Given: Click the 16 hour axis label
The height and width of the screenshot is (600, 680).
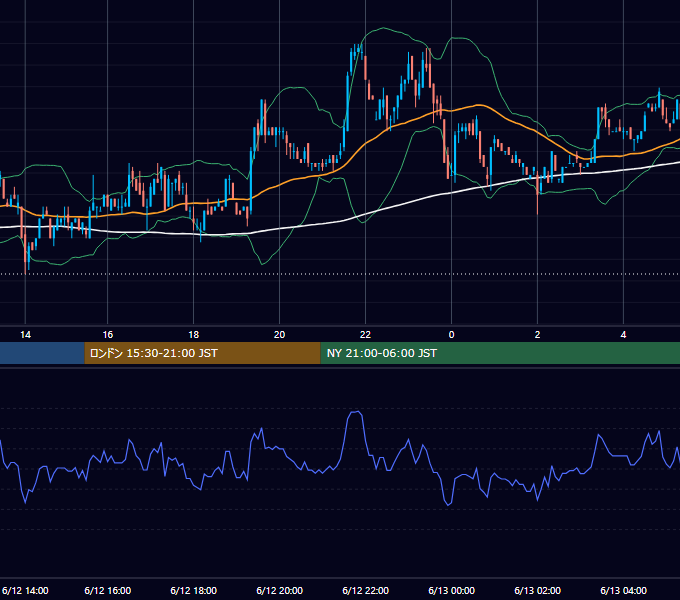Looking at the screenshot, I should [x=108, y=335].
